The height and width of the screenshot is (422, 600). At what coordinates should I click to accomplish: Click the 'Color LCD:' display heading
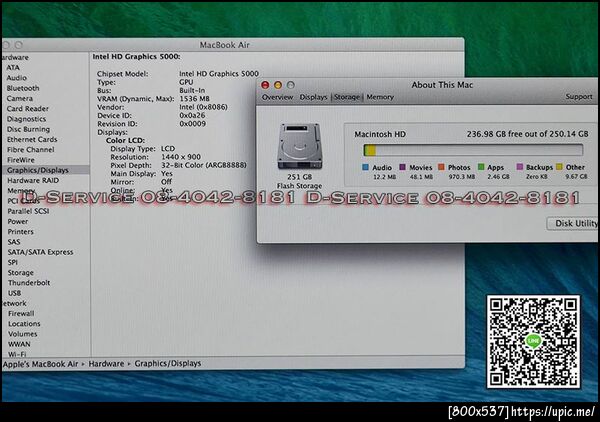pyautogui.click(x=125, y=140)
